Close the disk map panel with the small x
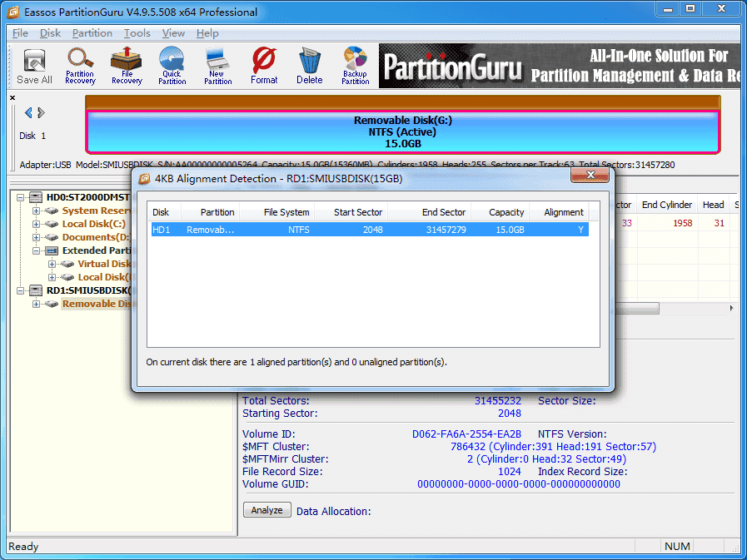The height and width of the screenshot is (560, 747). click(x=12, y=97)
